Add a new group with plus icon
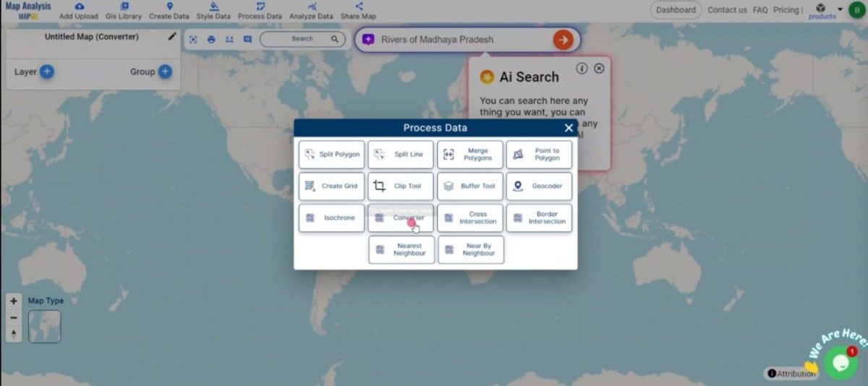 pos(165,72)
